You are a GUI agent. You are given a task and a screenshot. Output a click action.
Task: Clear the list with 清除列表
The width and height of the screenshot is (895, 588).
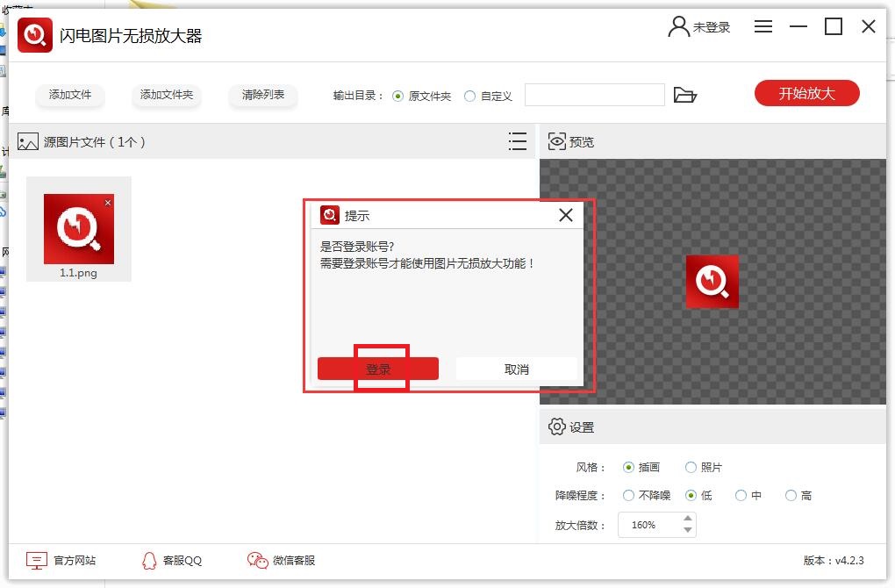coord(262,93)
